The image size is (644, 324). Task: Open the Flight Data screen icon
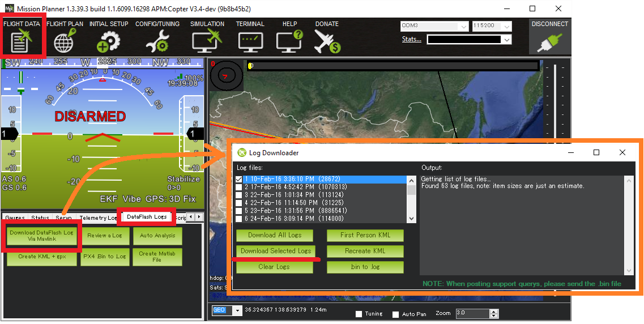point(22,41)
